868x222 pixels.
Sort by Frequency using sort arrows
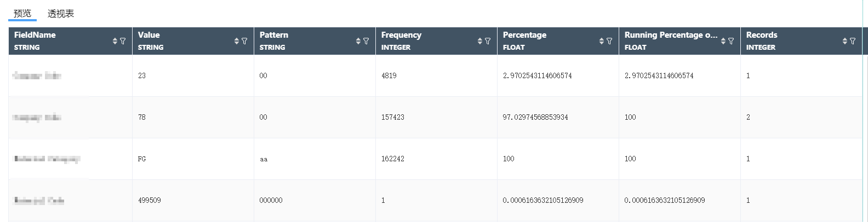pyautogui.click(x=480, y=41)
